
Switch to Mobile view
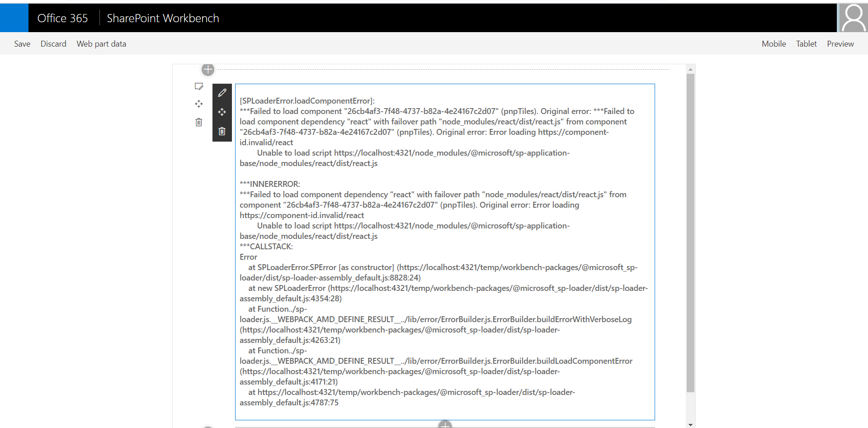(x=774, y=44)
